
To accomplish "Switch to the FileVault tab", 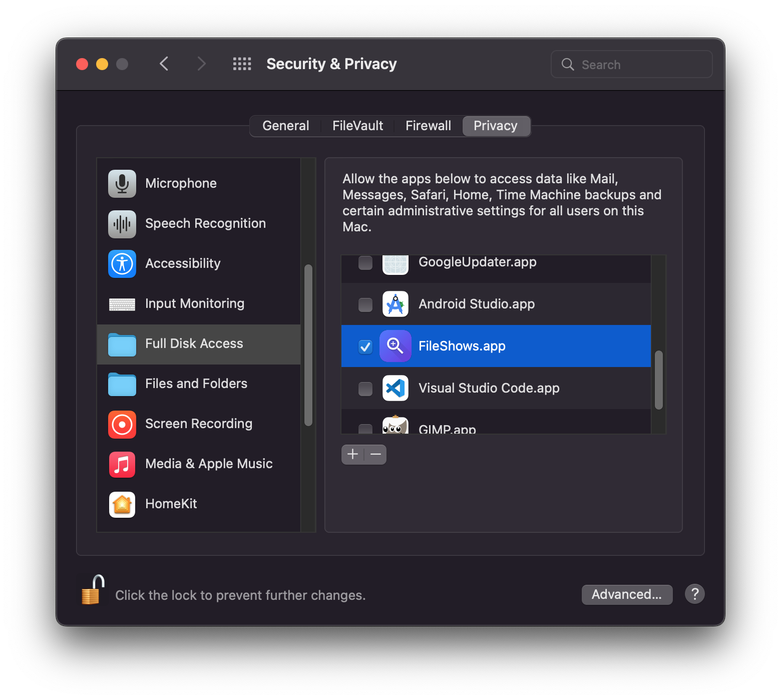I will 357,126.
